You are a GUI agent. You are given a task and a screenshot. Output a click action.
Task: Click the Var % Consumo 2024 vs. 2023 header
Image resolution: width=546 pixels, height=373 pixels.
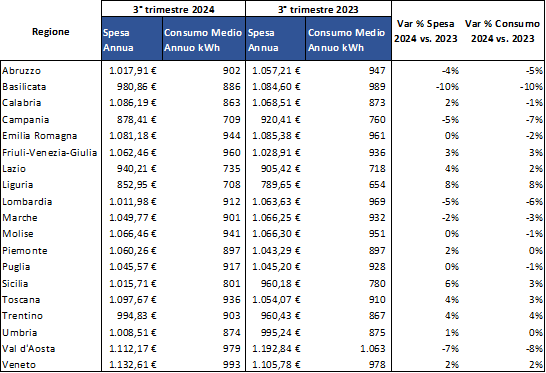click(x=502, y=31)
